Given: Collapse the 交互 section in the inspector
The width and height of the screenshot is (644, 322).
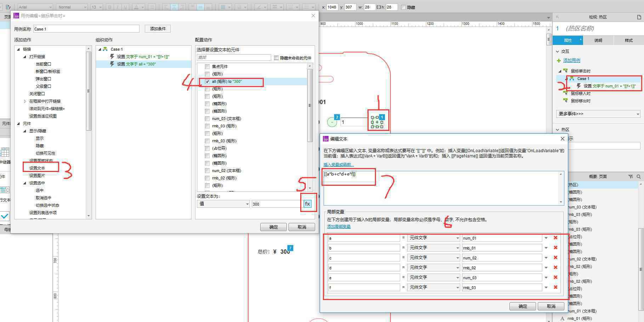Looking at the screenshot, I should click(x=558, y=51).
